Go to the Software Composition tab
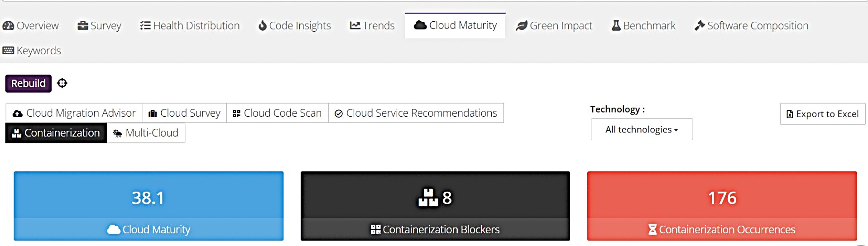This screenshot has height=246, width=868. click(751, 26)
